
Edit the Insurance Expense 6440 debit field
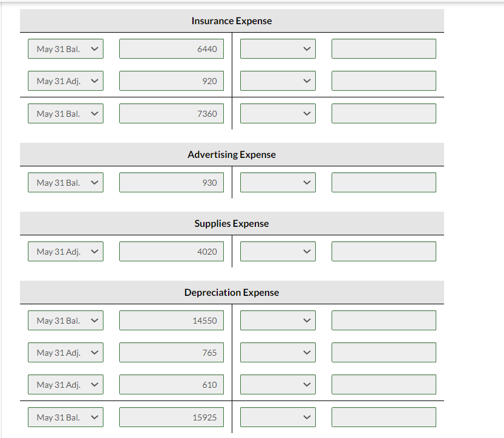[171, 49]
